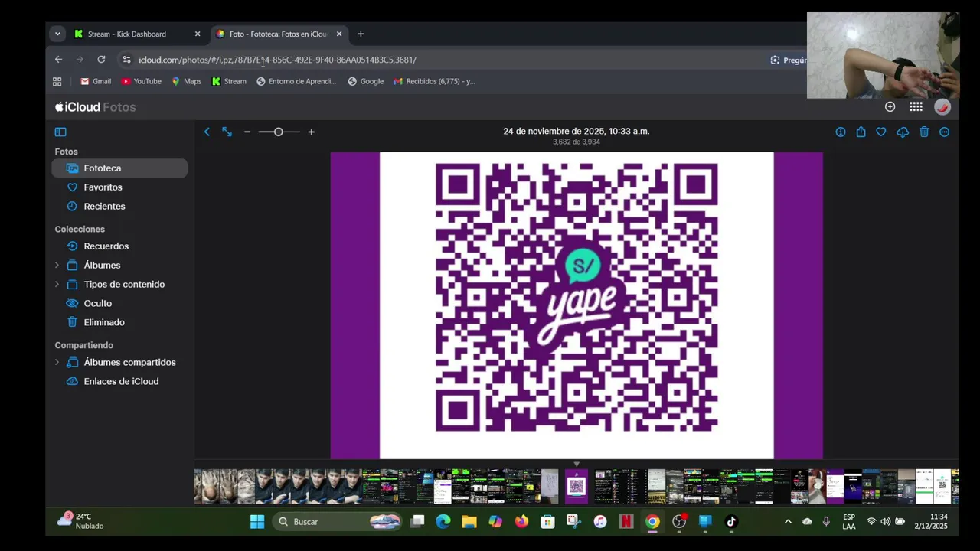Open the iCloud account avatar
The height and width of the screenshot is (551, 980).
[942, 107]
